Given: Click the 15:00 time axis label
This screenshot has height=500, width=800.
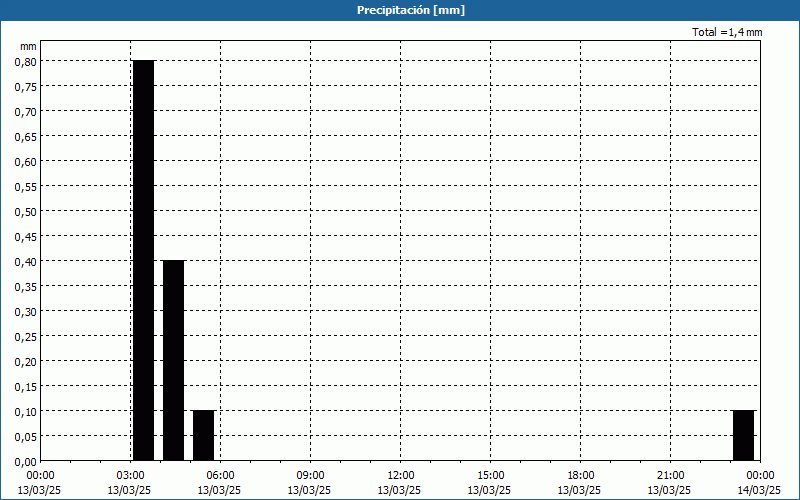Looking at the screenshot, I should pyautogui.click(x=490, y=476).
